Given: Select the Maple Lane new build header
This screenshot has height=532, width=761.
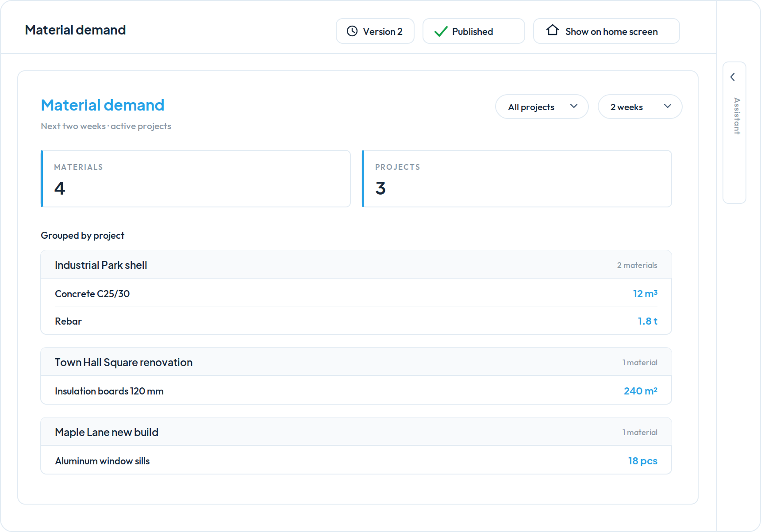Looking at the screenshot, I should 356,432.
